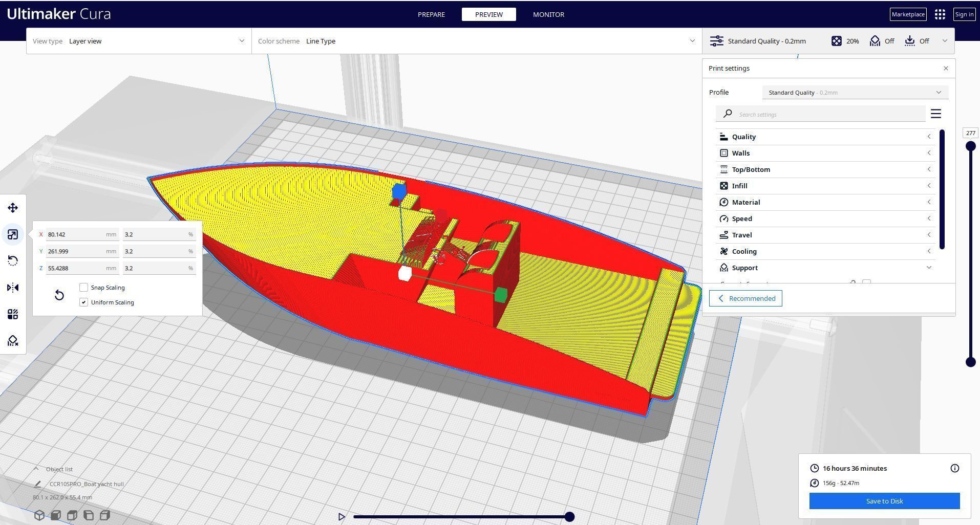Reset scaling with the circular arrow icon
This screenshot has height=525, width=980.
tap(59, 295)
